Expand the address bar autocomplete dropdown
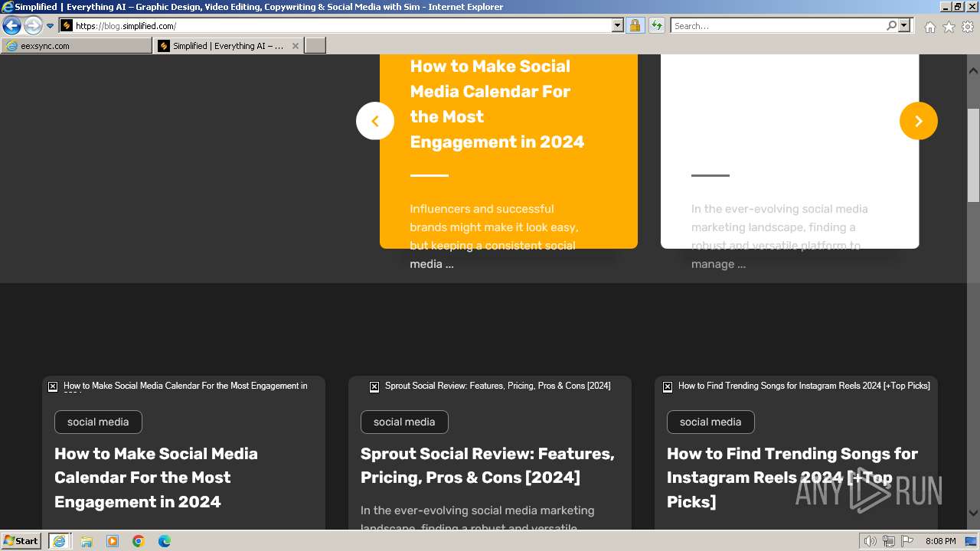 (618, 26)
